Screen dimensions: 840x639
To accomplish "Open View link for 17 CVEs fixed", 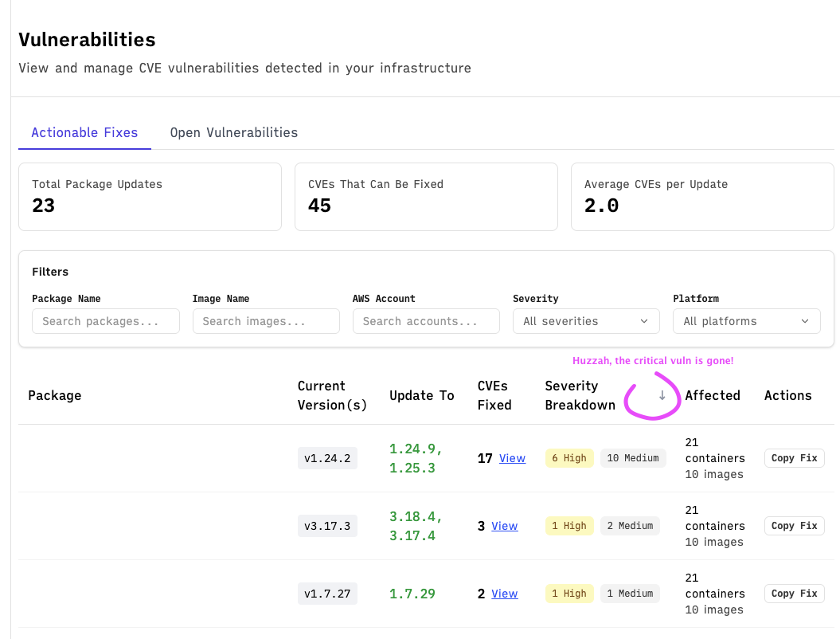I will 512,458.
